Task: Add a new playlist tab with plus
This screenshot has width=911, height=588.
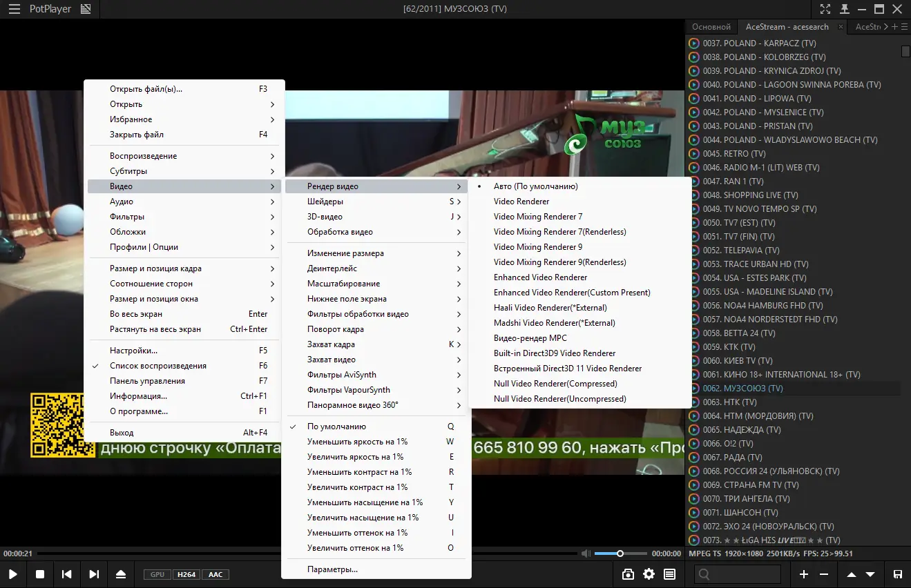Action: pyautogui.click(x=895, y=27)
